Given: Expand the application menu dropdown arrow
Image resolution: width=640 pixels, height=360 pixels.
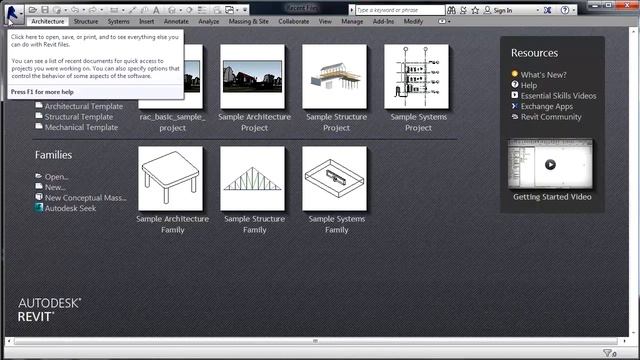Looking at the screenshot, I should coord(21,13).
